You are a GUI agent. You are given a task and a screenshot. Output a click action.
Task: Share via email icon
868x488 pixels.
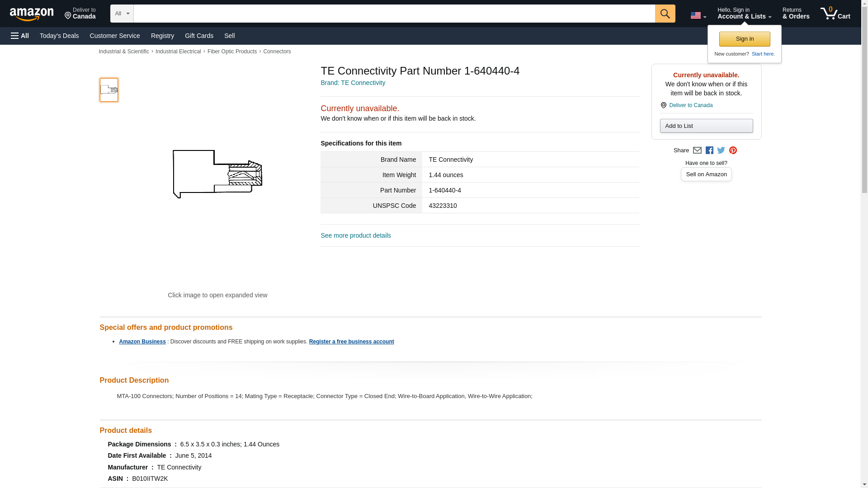(x=697, y=150)
